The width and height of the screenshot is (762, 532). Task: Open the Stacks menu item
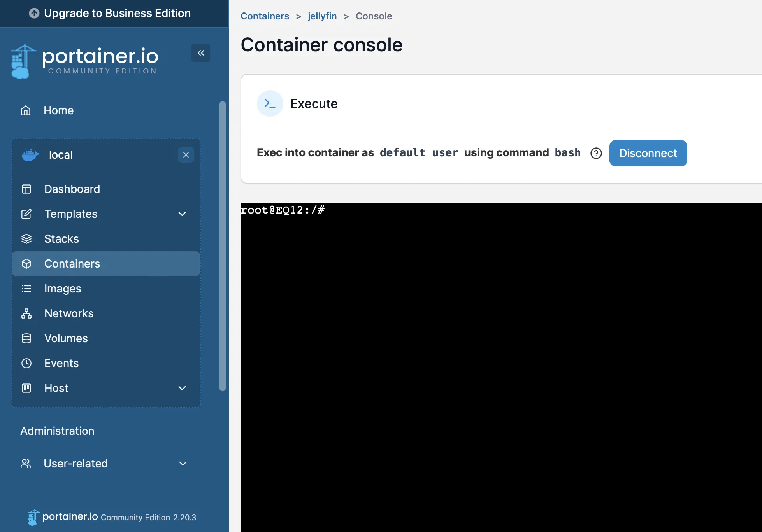coord(61,239)
